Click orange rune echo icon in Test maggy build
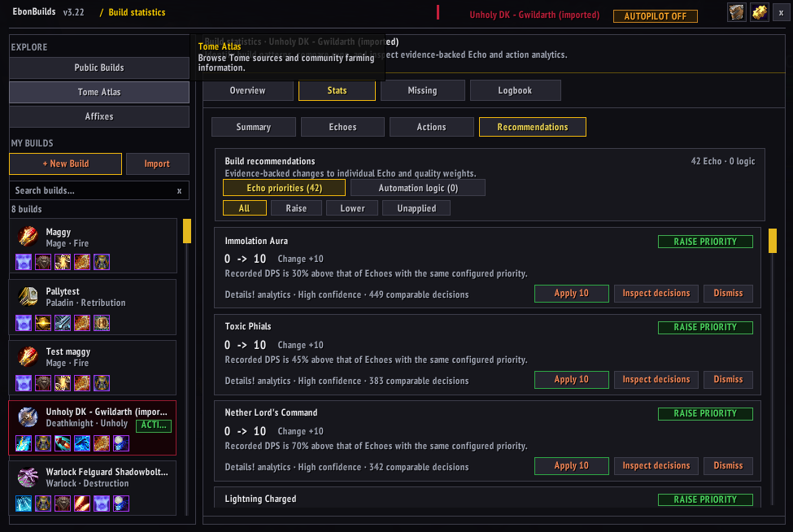Viewport: 793px width, 532px height. click(82, 383)
